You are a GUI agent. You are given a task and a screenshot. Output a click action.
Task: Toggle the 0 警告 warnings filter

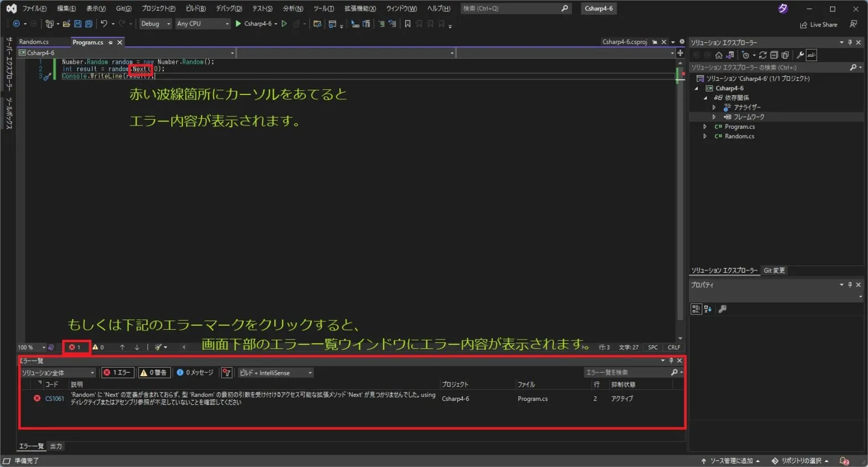tap(154, 372)
